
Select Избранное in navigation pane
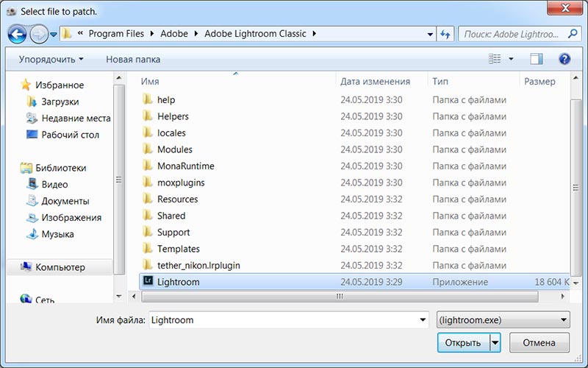tap(60, 85)
